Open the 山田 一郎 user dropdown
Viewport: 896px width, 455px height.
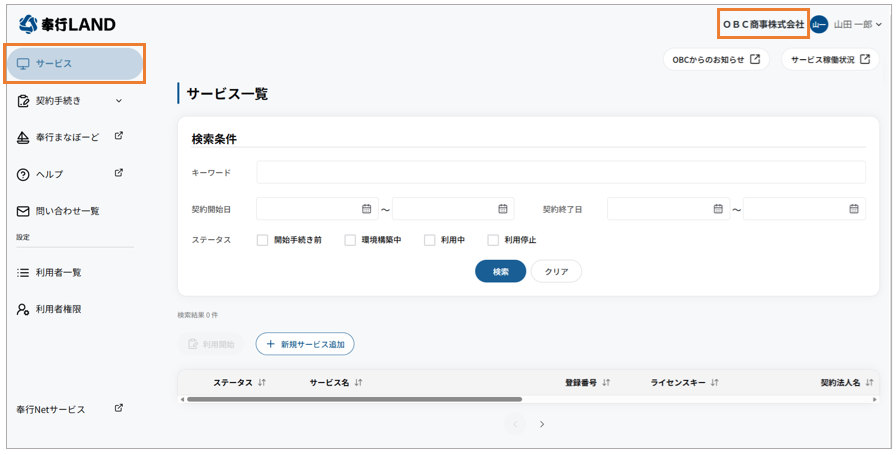click(x=879, y=25)
